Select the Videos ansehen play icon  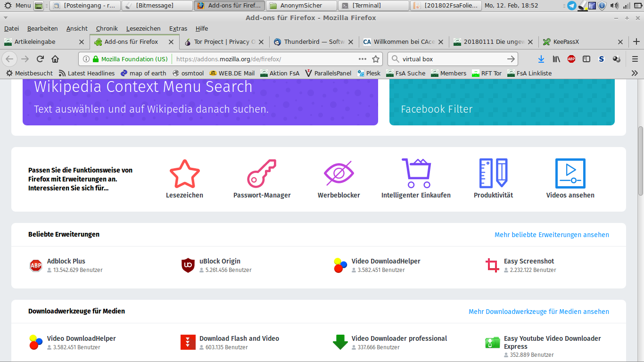[x=570, y=173]
